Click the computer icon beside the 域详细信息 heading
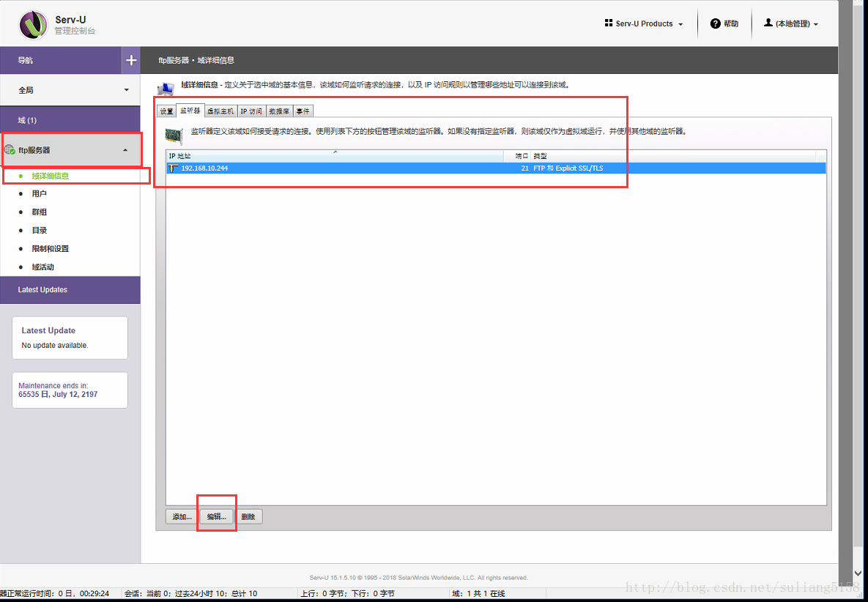 [x=166, y=89]
